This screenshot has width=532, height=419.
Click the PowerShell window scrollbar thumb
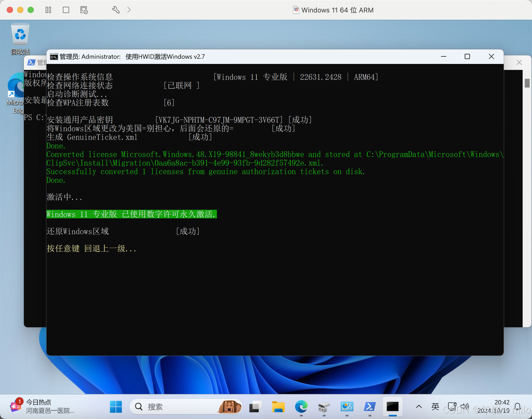[x=527, y=83]
